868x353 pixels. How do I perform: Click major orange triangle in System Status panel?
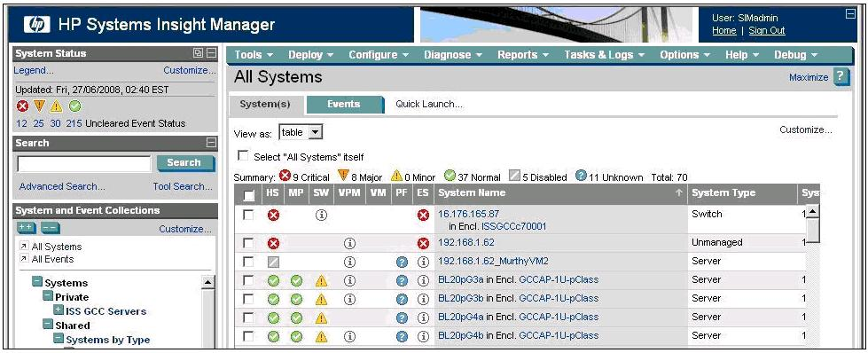coord(39,106)
